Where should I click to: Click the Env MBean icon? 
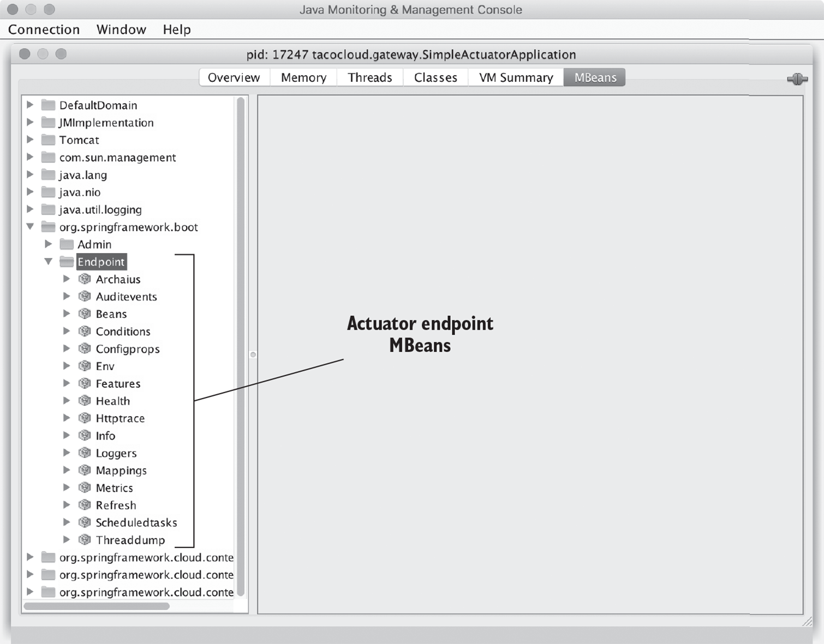click(x=85, y=366)
